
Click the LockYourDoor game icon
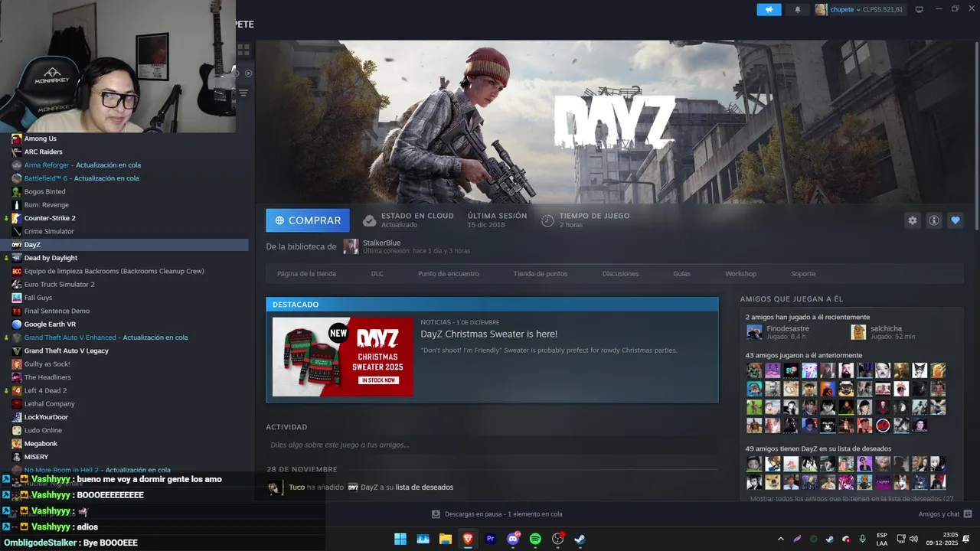click(x=17, y=417)
